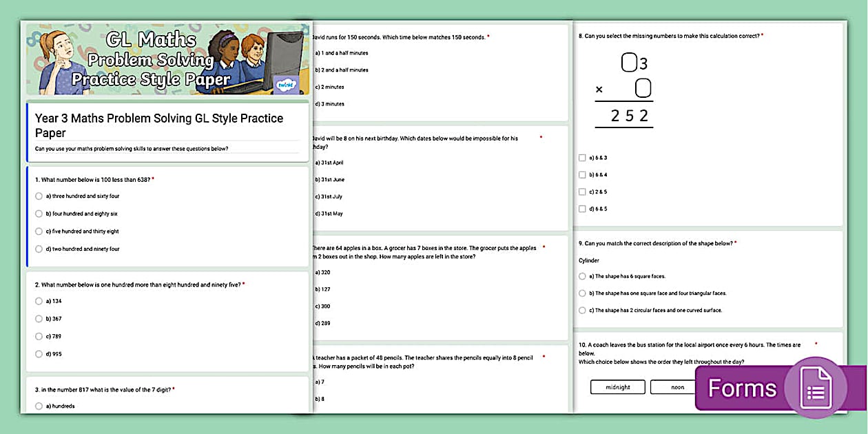The image size is (868, 434).
Task: Click the Year 3 Maths paper title card
Action: click(167, 130)
